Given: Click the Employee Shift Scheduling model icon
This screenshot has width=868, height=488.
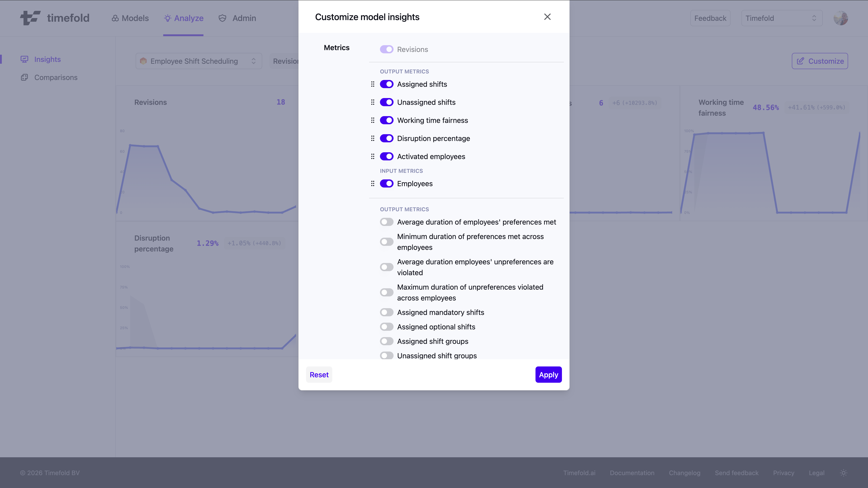Looking at the screenshot, I should point(143,61).
